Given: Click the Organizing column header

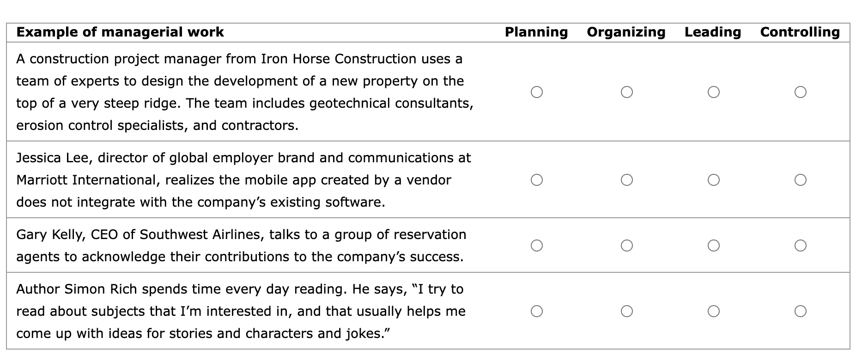Looking at the screenshot, I should [626, 32].
